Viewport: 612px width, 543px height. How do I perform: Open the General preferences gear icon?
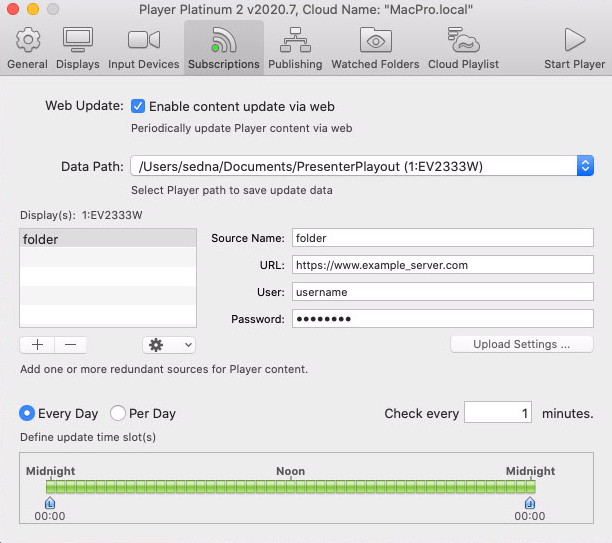point(27,40)
